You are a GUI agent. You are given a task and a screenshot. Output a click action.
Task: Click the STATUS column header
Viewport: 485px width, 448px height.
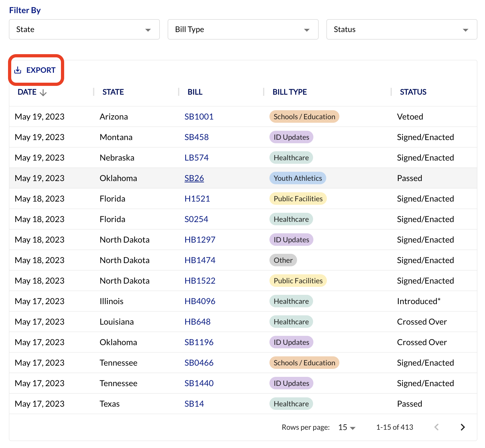click(x=413, y=92)
